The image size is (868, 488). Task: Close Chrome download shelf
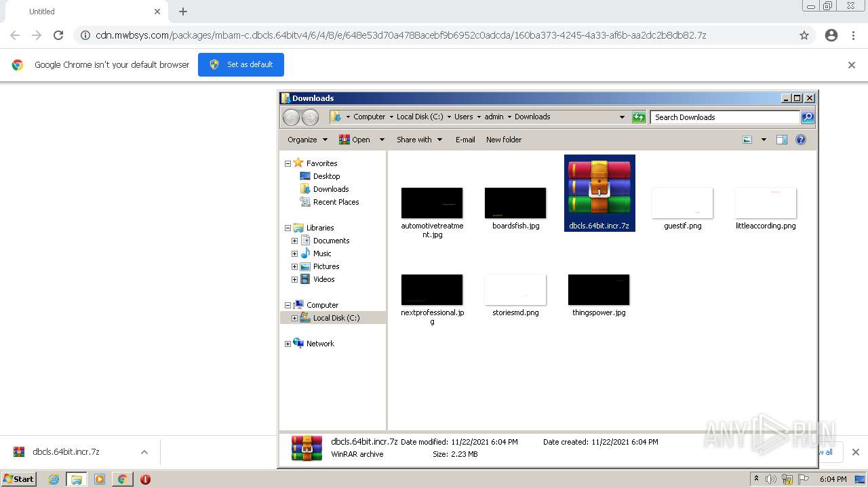click(856, 452)
